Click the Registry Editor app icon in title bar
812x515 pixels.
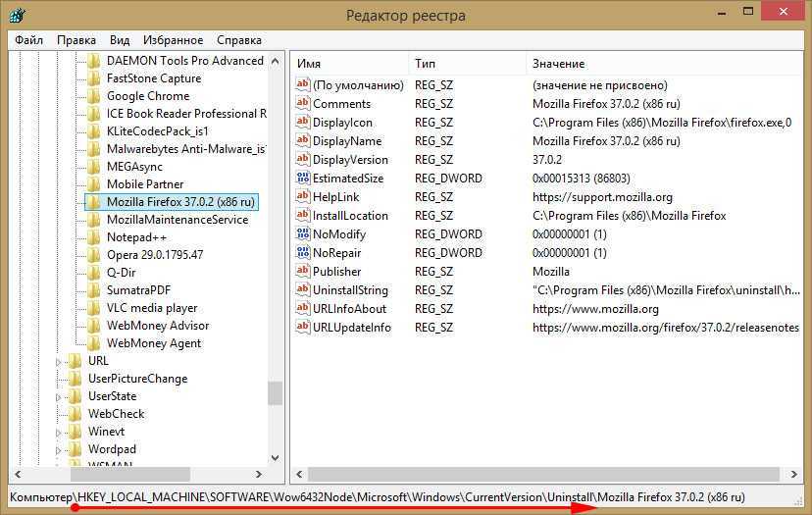point(17,15)
